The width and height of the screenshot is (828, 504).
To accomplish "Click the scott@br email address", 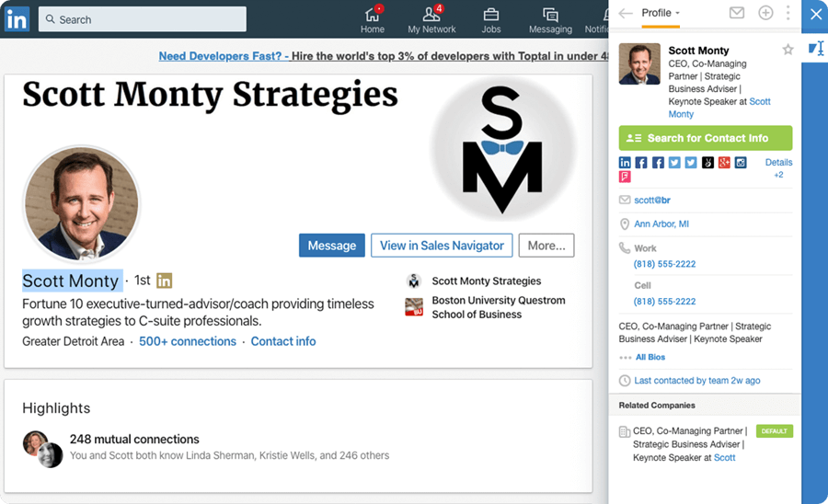I will pyautogui.click(x=652, y=200).
